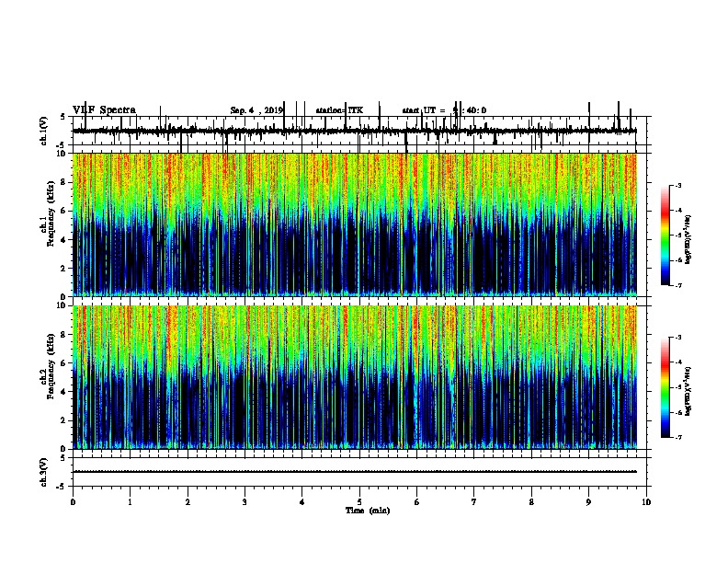The height and width of the screenshot is (563, 728).
Task: Select the "start UT" time header text
Action: (444, 110)
